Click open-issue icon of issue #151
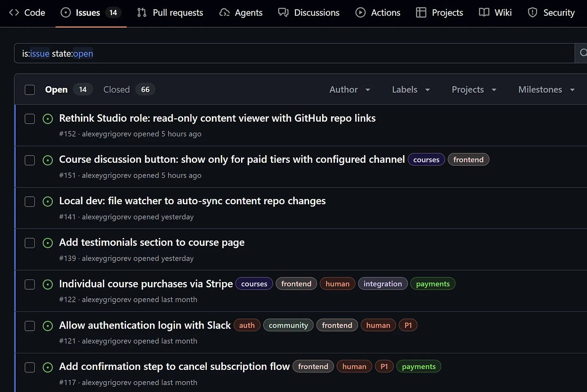This screenshot has height=392, width=587. click(x=48, y=160)
